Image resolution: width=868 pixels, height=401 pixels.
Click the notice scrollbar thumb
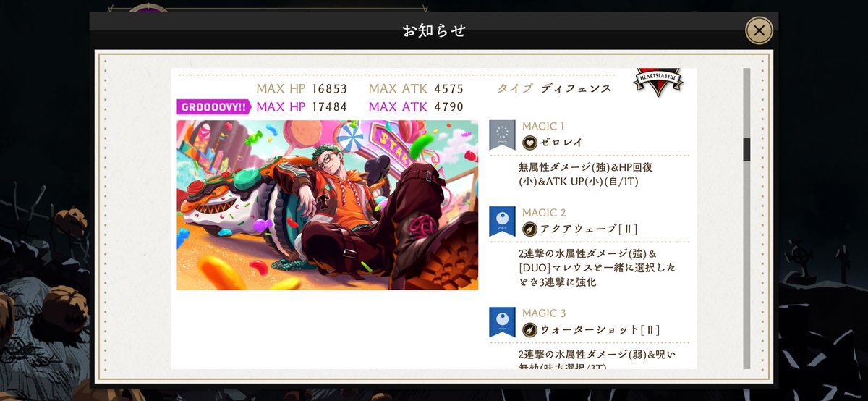click(746, 150)
